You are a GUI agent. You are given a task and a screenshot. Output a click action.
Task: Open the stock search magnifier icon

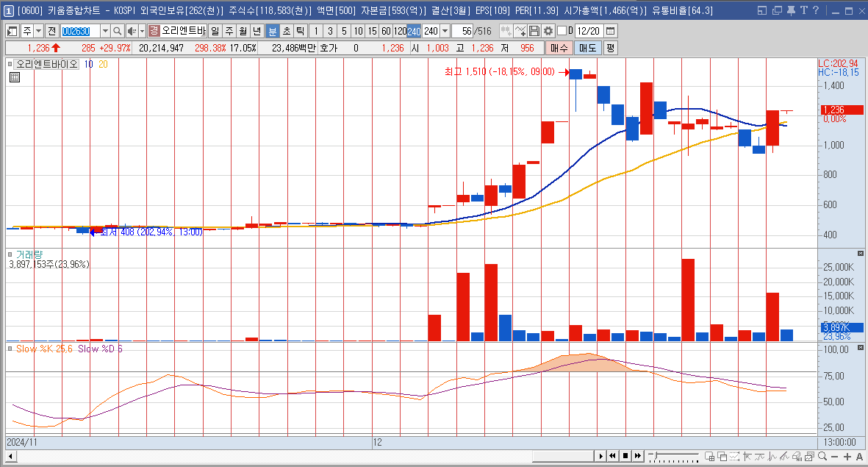click(118, 31)
